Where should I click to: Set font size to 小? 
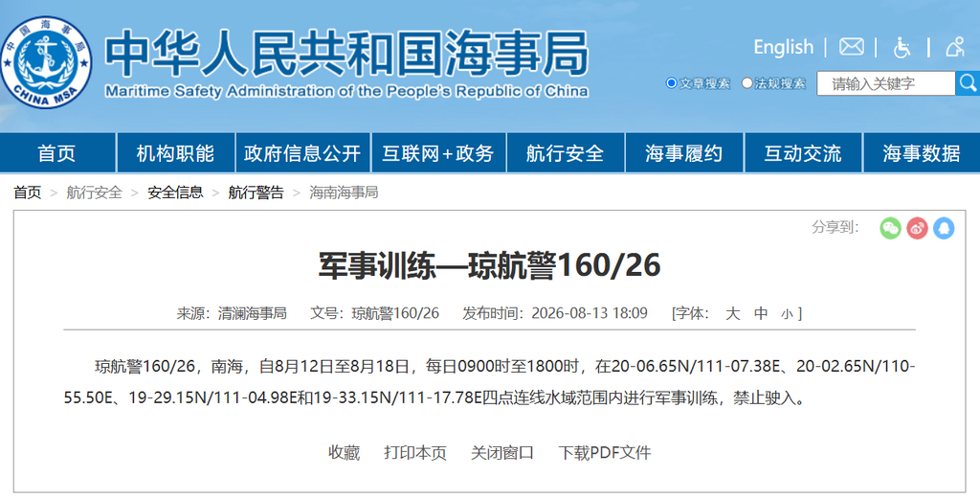[787, 314]
